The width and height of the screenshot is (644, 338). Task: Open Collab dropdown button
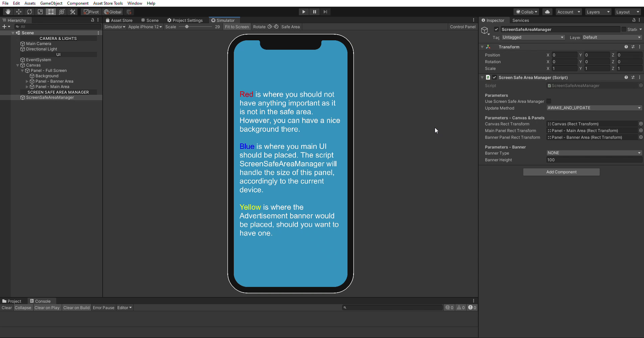(527, 12)
